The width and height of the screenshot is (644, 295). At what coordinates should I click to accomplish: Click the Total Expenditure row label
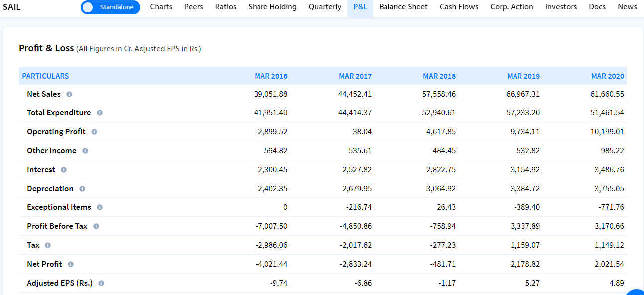(x=59, y=113)
